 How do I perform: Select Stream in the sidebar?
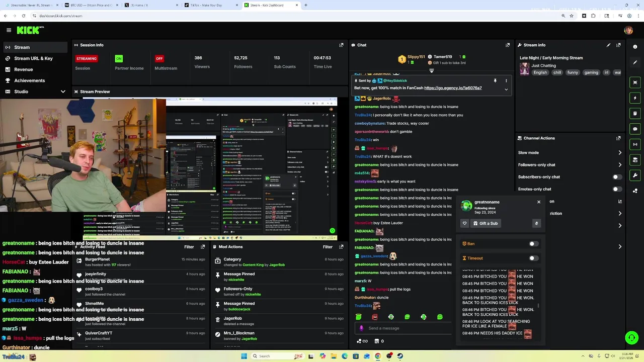[x=34, y=47]
